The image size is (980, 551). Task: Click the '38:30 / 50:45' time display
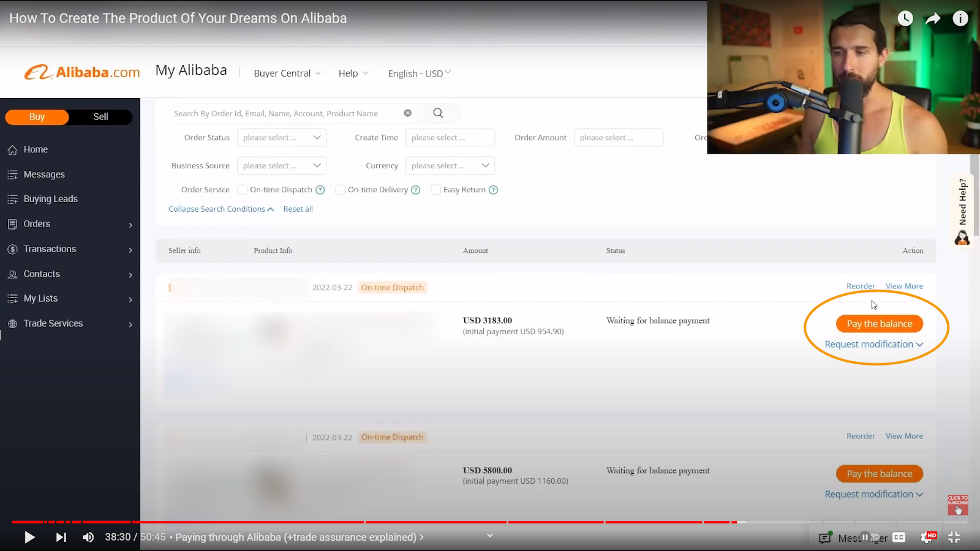point(135,537)
